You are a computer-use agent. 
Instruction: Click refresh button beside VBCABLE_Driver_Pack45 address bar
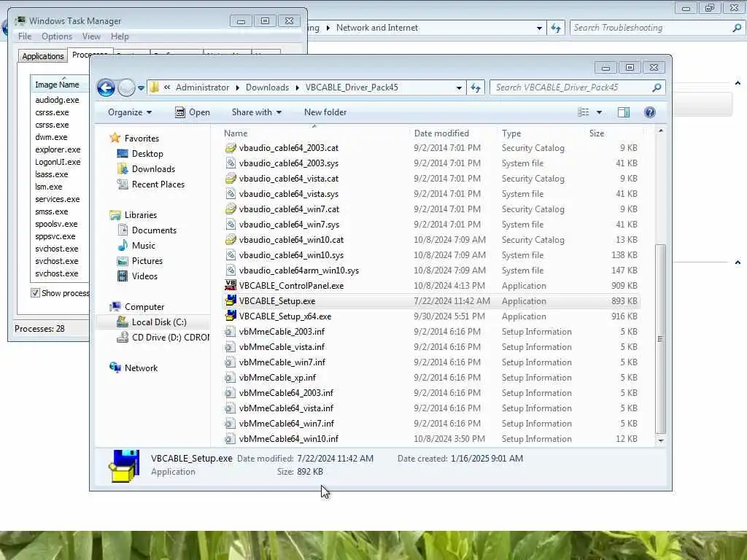click(476, 87)
